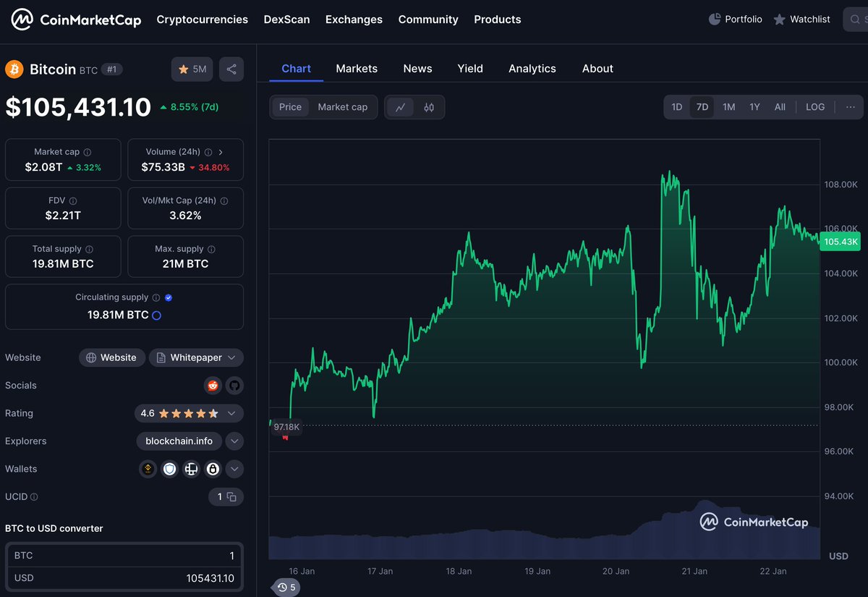Switch to the Yield tab
Image resolution: width=868 pixels, height=597 pixels.
pos(470,69)
